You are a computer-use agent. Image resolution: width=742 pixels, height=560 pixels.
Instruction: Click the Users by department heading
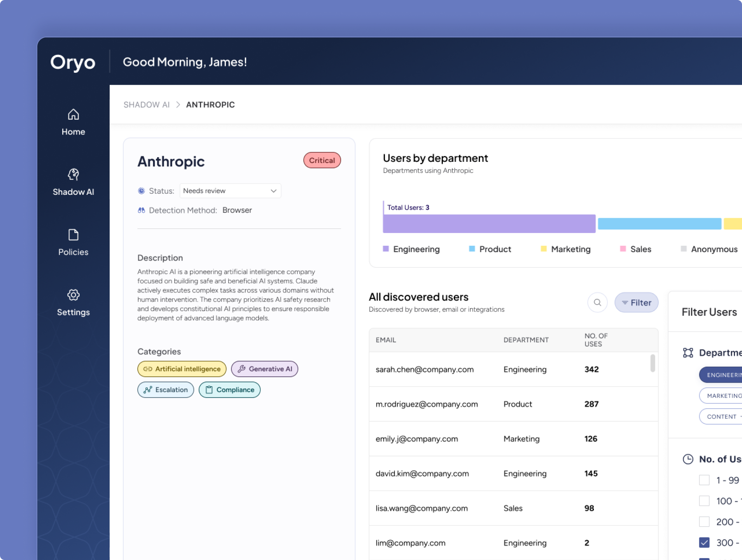pos(436,158)
